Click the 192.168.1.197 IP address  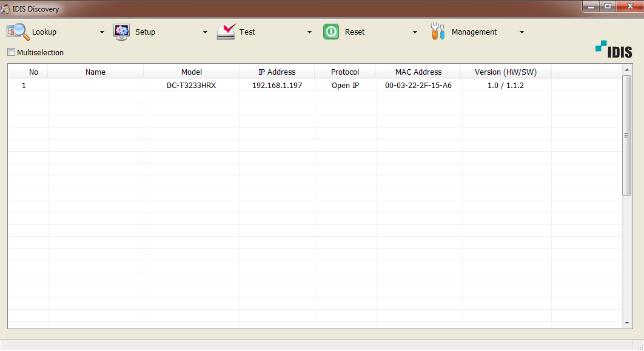coord(277,85)
